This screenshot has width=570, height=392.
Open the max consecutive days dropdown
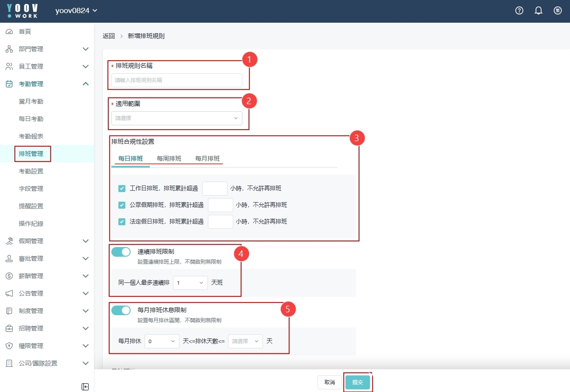(190, 283)
